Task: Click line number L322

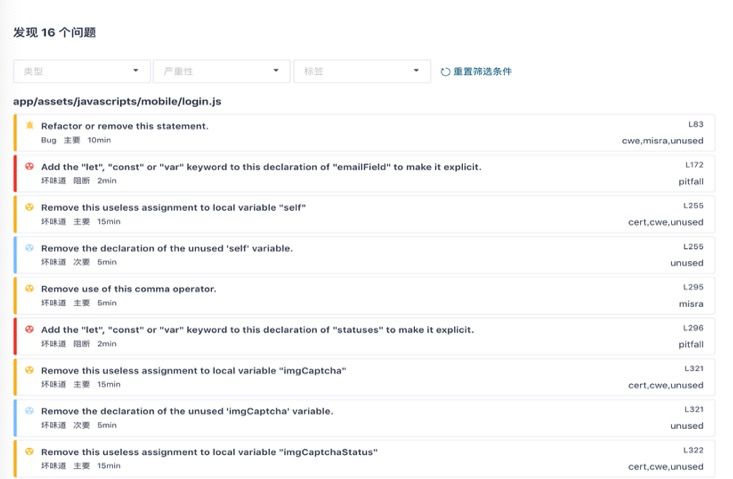Action: (x=693, y=450)
